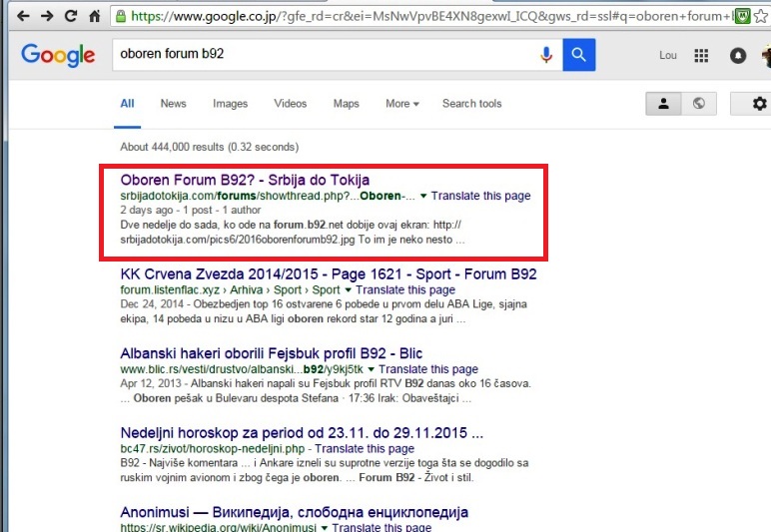Click the '2 days ago - 1 post - 1 author' line
This screenshot has width=771, height=532.
tap(191, 211)
